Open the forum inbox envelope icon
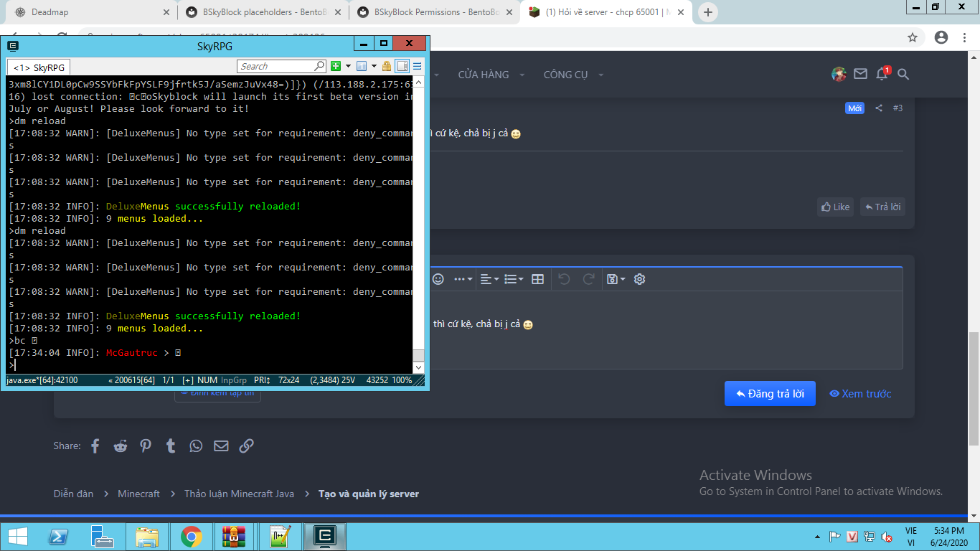The width and height of the screenshot is (980, 551). point(860,74)
